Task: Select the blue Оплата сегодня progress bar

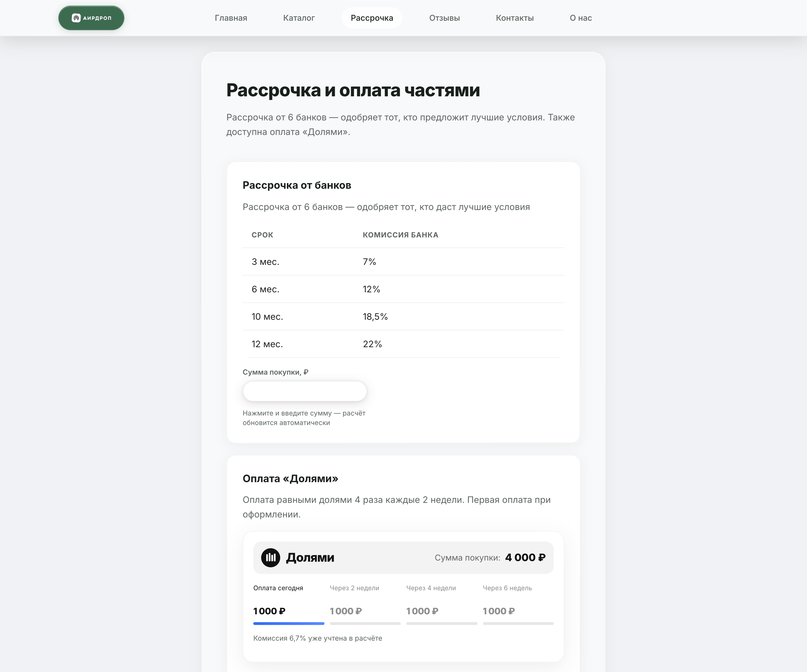Action: 289,624
